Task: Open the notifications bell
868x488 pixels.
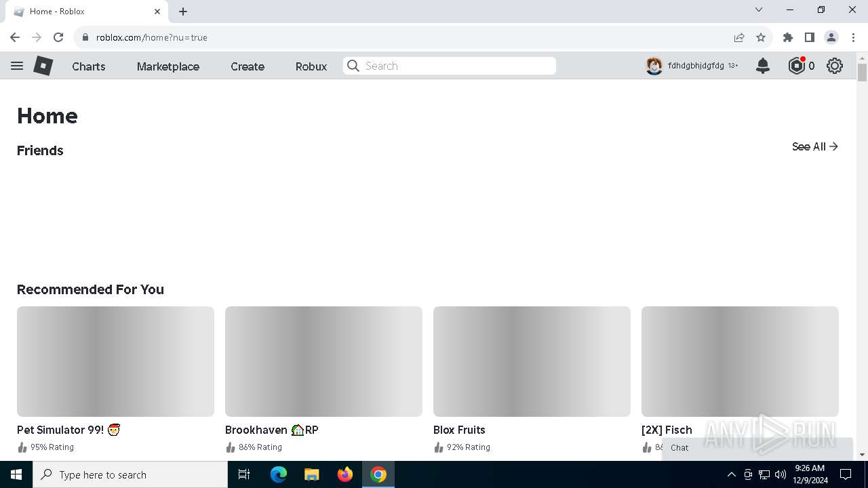Action: click(x=763, y=66)
